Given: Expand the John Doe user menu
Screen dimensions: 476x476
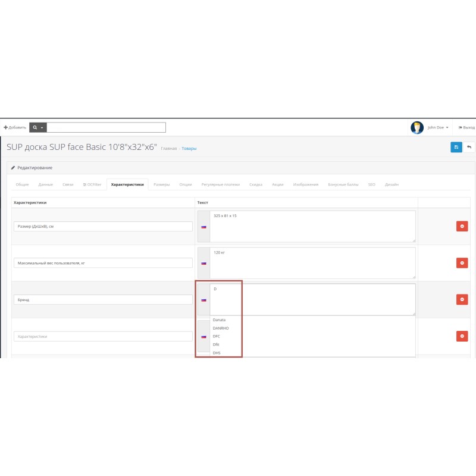Looking at the screenshot, I should tap(438, 127).
